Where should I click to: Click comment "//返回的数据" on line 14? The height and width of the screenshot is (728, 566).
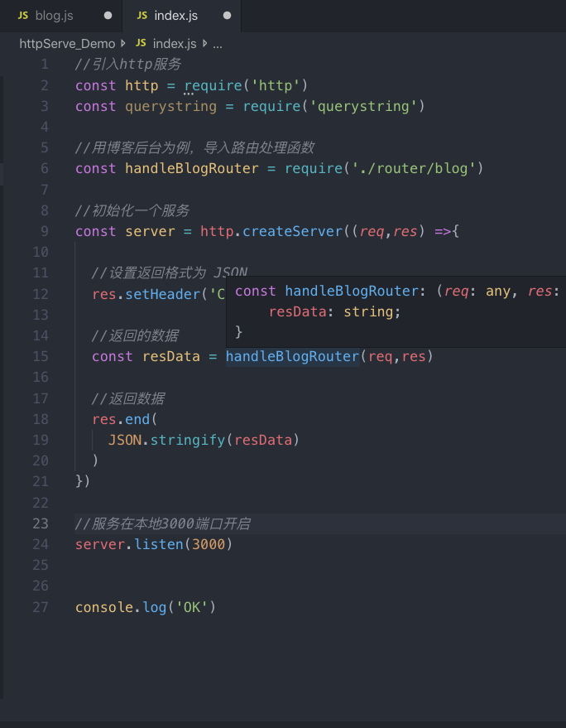tap(135, 335)
